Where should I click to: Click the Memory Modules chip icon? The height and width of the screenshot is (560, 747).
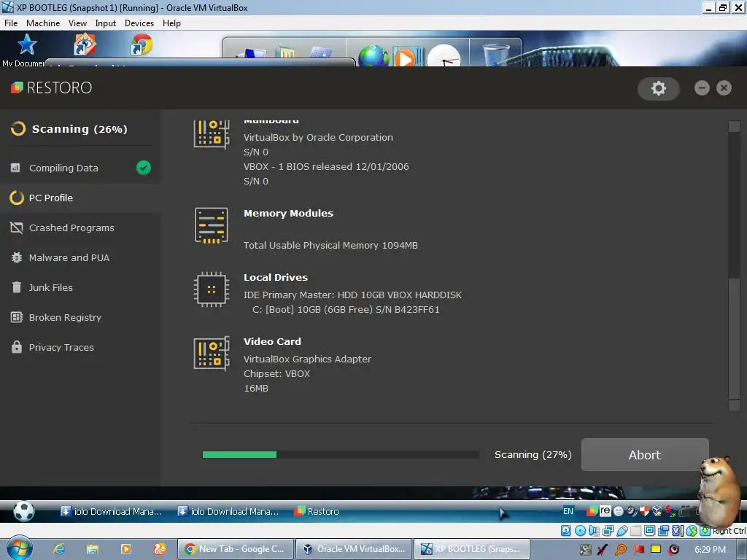point(212,226)
